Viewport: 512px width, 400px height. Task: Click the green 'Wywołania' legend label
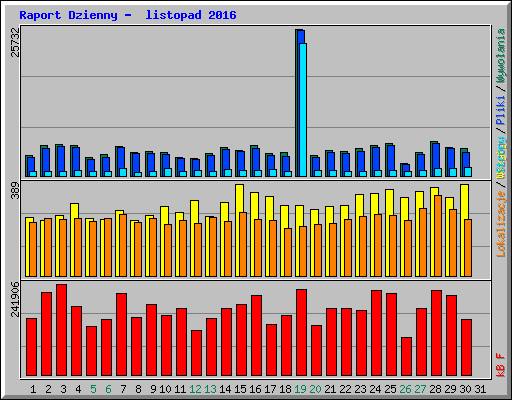pos(501,56)
